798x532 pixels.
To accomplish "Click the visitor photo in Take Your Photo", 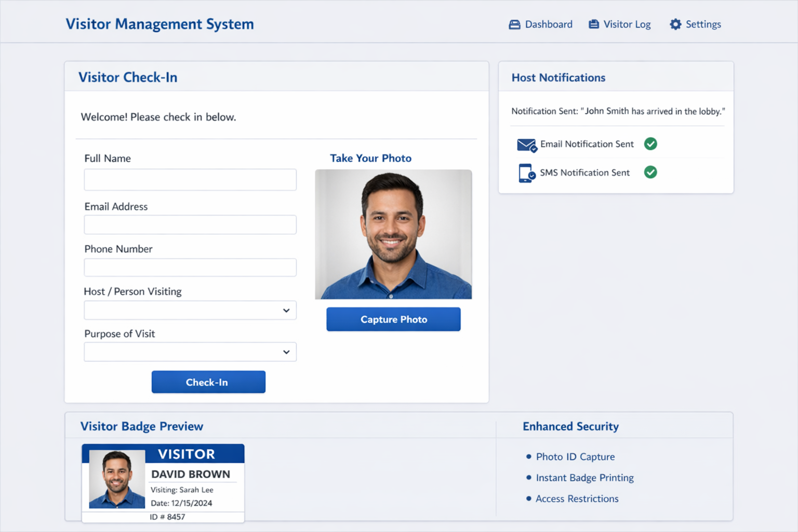I will [x=393, y=234].
